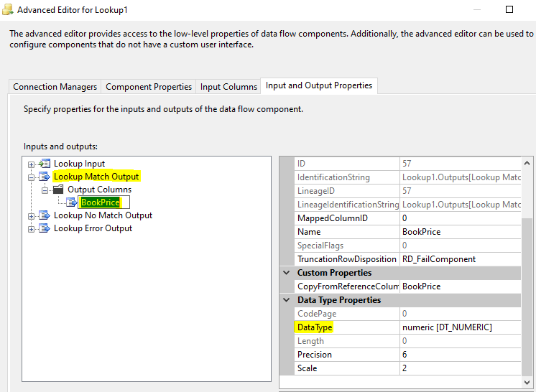The image size is (536, 392).
Task: Maximize the Advanced Editor window
Action: point(509,9)
